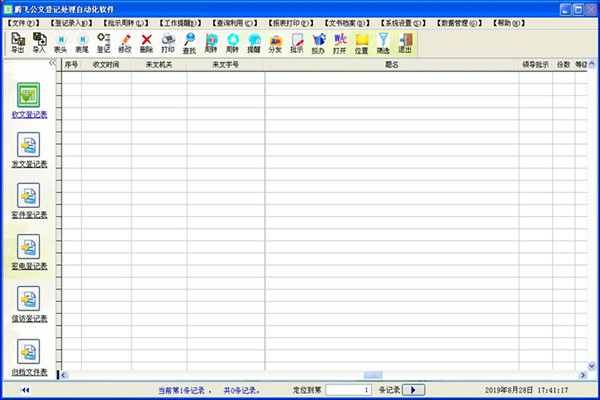
Task: Open the 【登记录入】 menu
Action: pos(72,23)
